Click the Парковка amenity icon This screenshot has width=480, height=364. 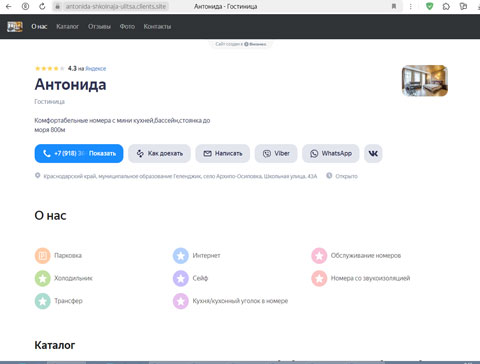pyautogui.click(x=43, y=256)
